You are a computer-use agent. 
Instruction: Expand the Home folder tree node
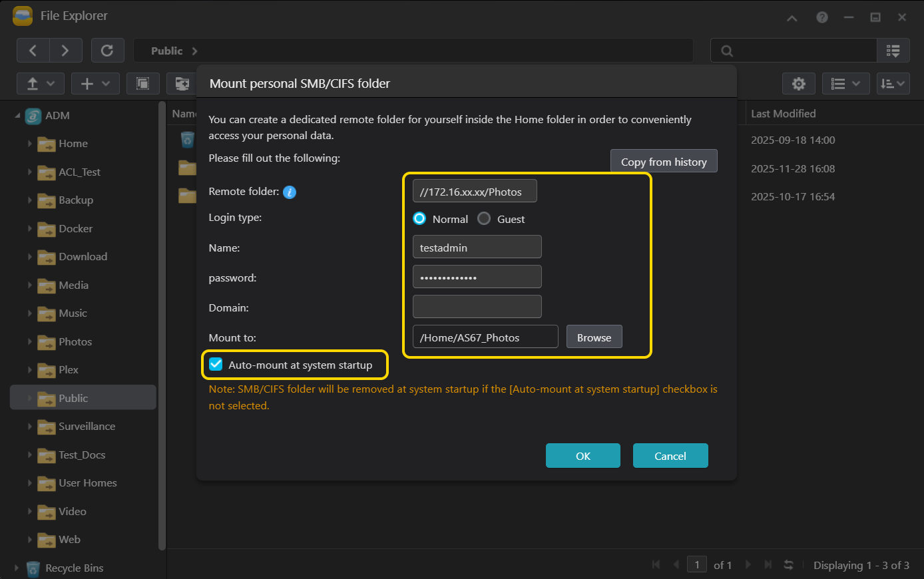[x=29, y=144]
